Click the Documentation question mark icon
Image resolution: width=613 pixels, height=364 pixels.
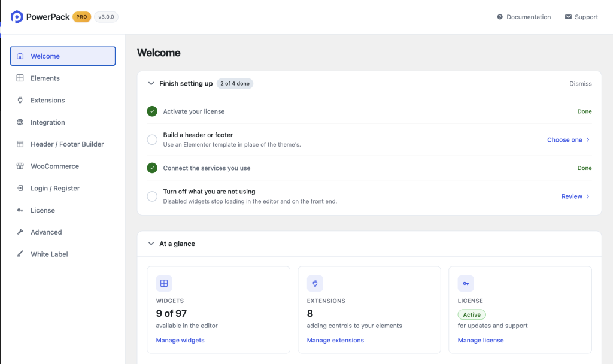point(500,17)
